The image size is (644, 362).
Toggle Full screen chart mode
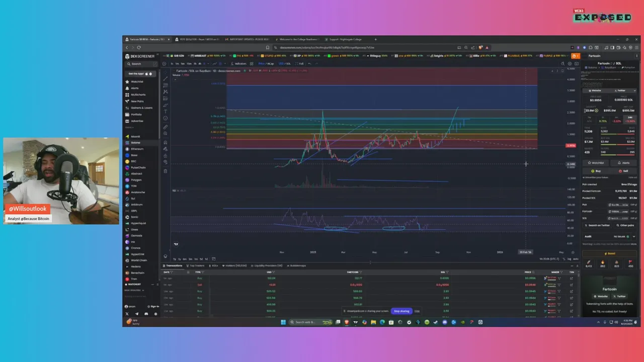299,64
